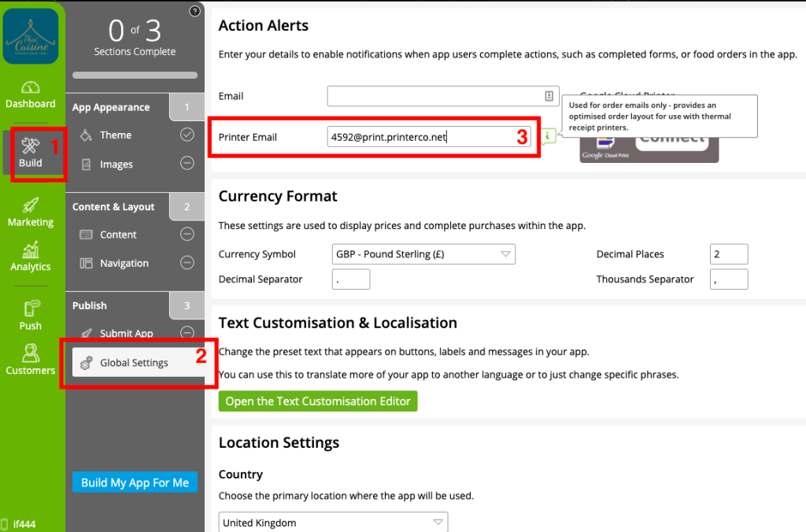
Task: Click inside the Printer Email field
Action: pyautogui.click(x=431, y=136)
